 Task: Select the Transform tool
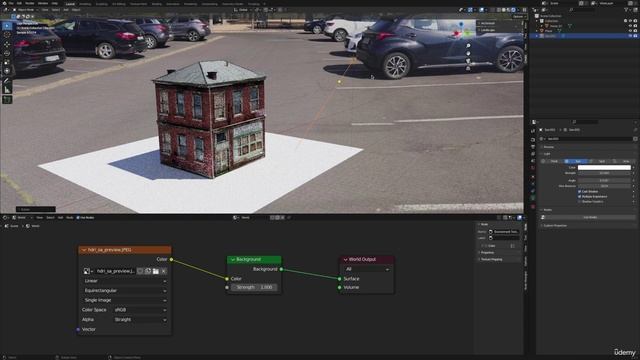tap(7, 71)
